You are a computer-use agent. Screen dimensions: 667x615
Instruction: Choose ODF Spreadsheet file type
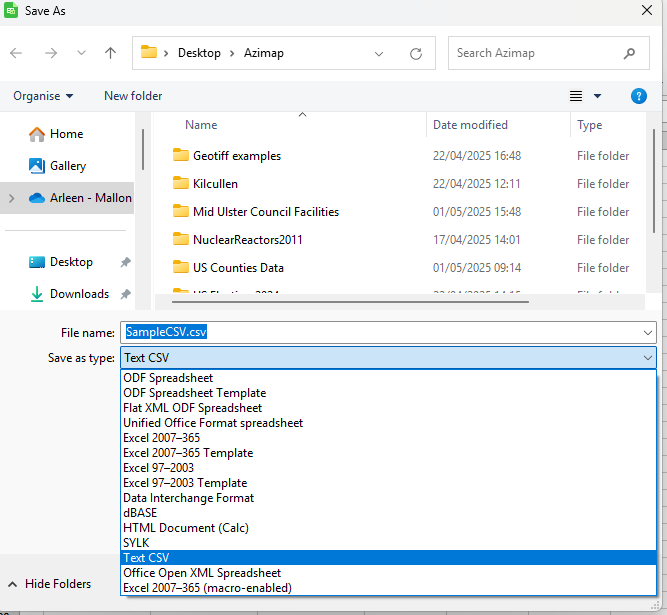pos(388,378)
